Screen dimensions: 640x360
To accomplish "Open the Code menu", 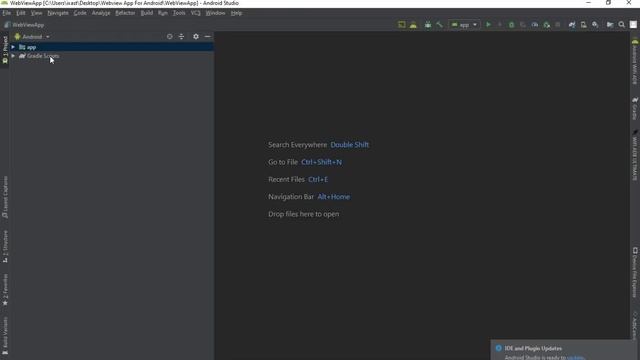I will [x=80, y=13].
